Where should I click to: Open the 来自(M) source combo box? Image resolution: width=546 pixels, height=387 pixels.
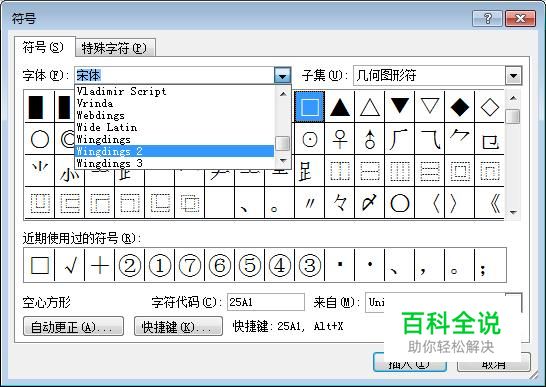[x=444, y=302]
